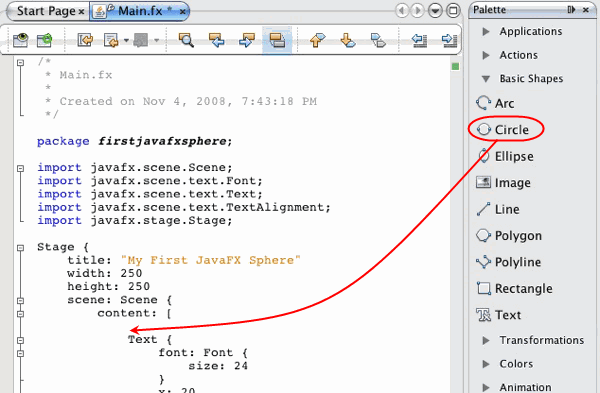Open the dropdown beside the gray Forward icon
Image resolution: width=600 pixels, height=393 pixels.
[x=156, y=40]
